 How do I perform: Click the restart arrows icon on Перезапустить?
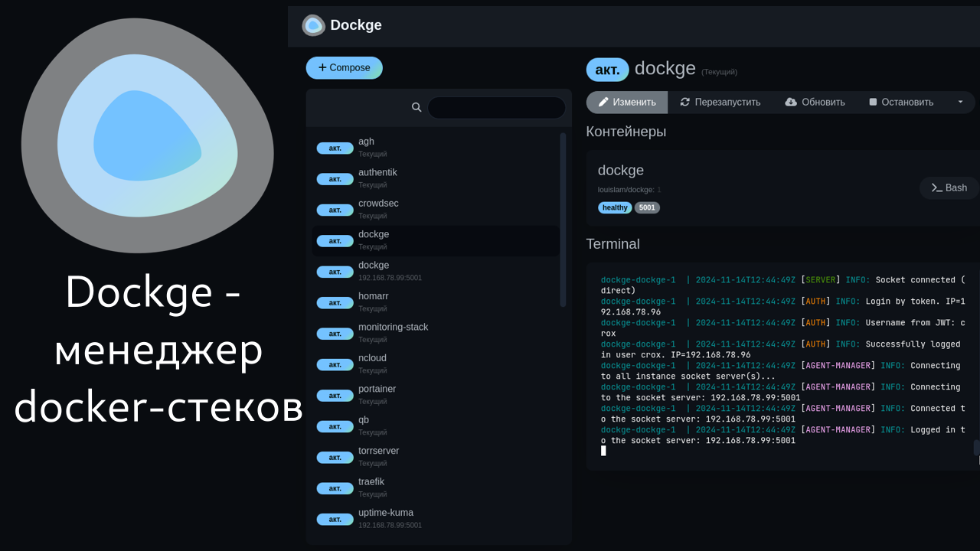pyautogui.click(x=684, y=102)
